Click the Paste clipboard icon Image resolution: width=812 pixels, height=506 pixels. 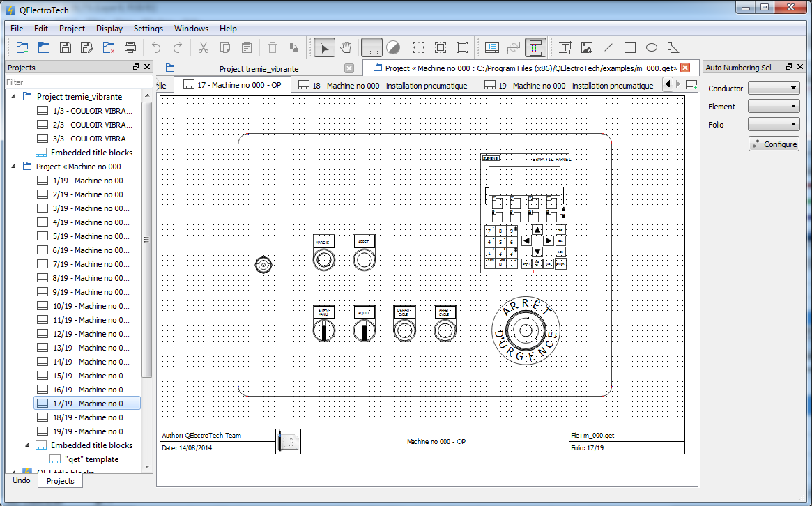[247, 47]
